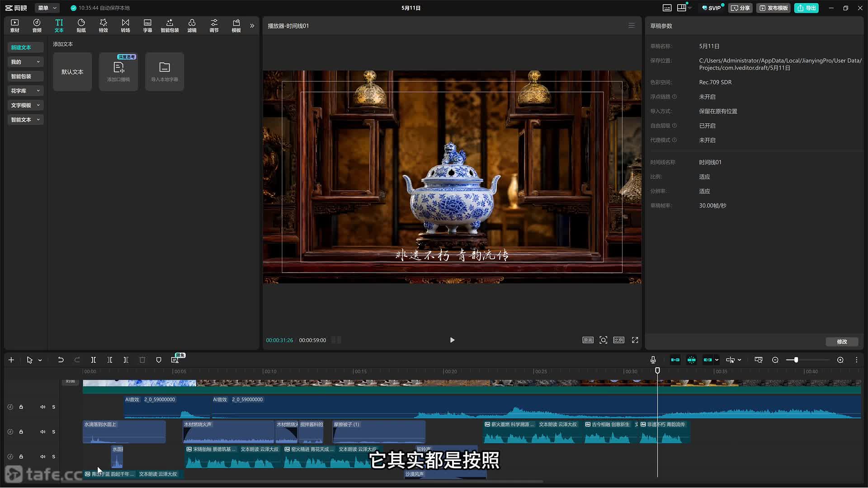868x488 pixels.
Task: Switch to the 转场 tab
Action: pos(125,26)
